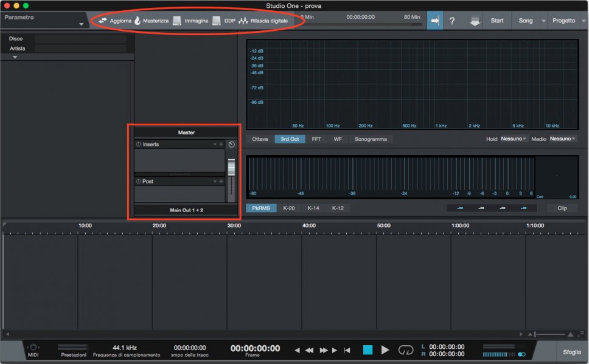This screenshot has width=589, height=364.
Task: Toggle the loop playback button
Action: pyautogui.click(x=406, y=350)
